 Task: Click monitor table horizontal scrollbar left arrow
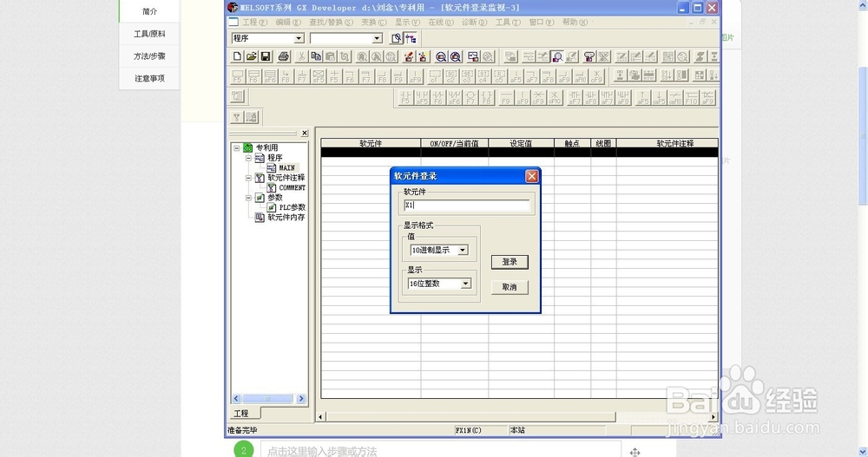(320, 416)
